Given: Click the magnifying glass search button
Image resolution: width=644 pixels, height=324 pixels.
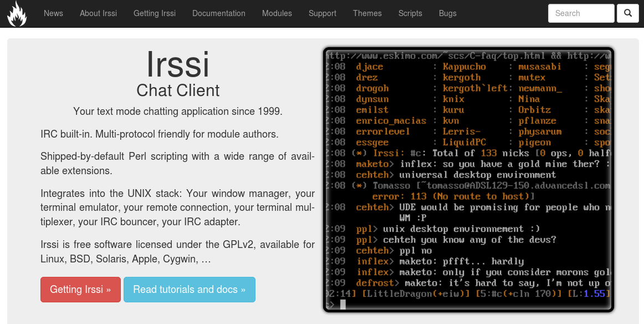Looking at the screenshot, I should 627,13.
